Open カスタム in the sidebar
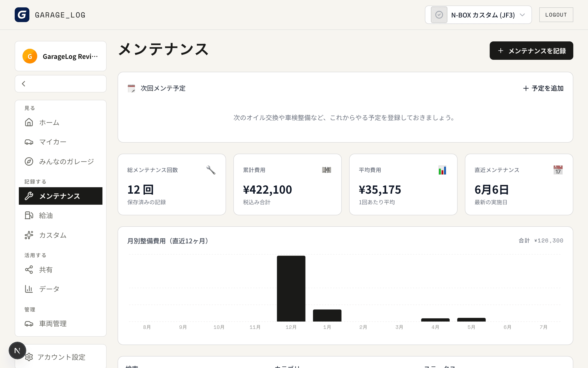 60,235
